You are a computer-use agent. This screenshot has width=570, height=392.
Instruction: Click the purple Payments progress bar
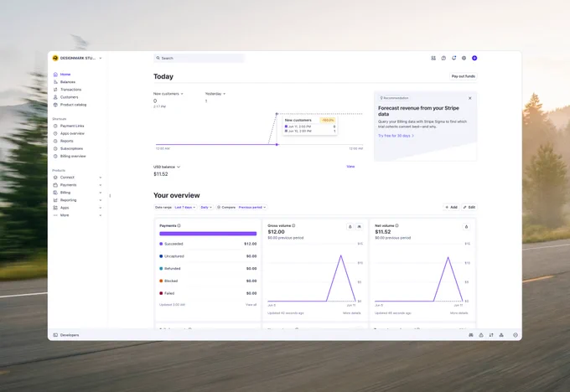(x=208, y=234)
